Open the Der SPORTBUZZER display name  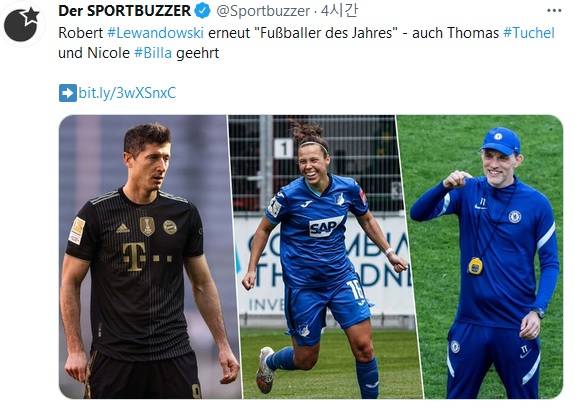tap(124, 11)
